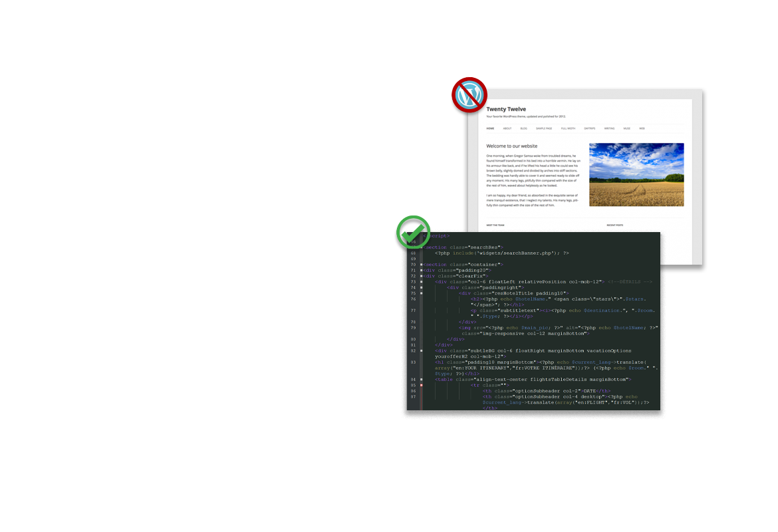Go to the BLOG menu item
778x532 pixels.
524,128
